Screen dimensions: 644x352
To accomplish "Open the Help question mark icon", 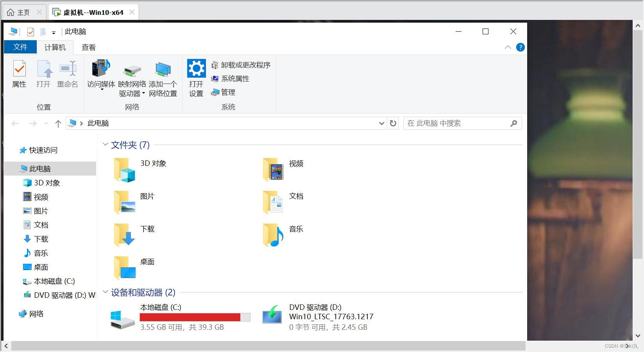I will (x=520, y=47).
